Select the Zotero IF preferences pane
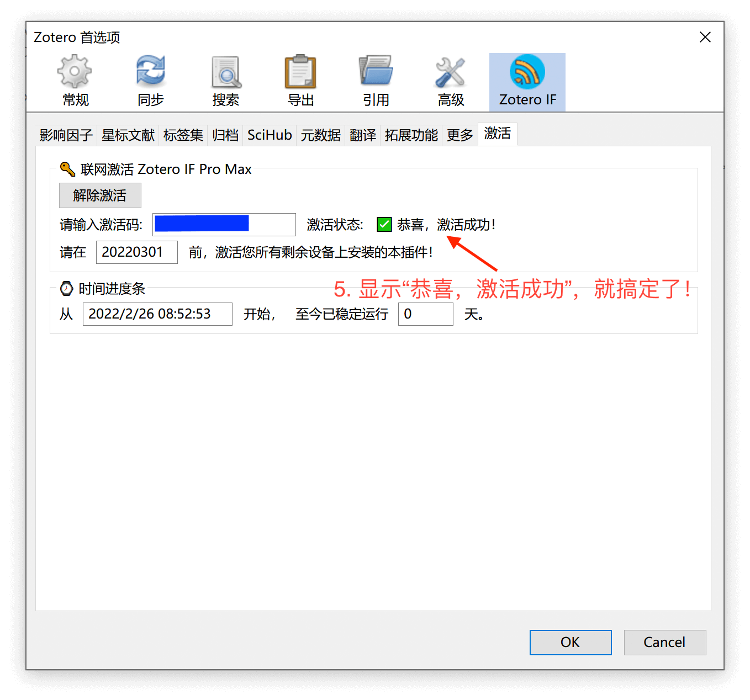Image resolution: width=750 pixels, height=700 pixels. tap(527, 82)
